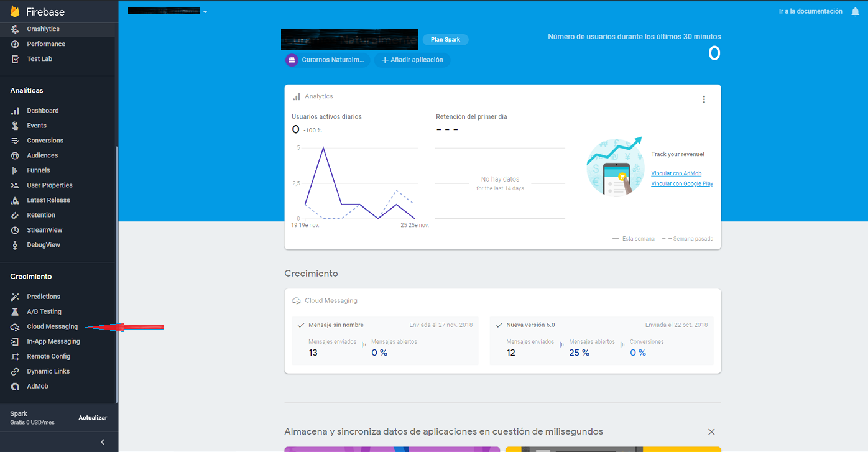Open Remote Config via its sidebar icon
This screenshot has height=452, width=868.
click(16, 356)
